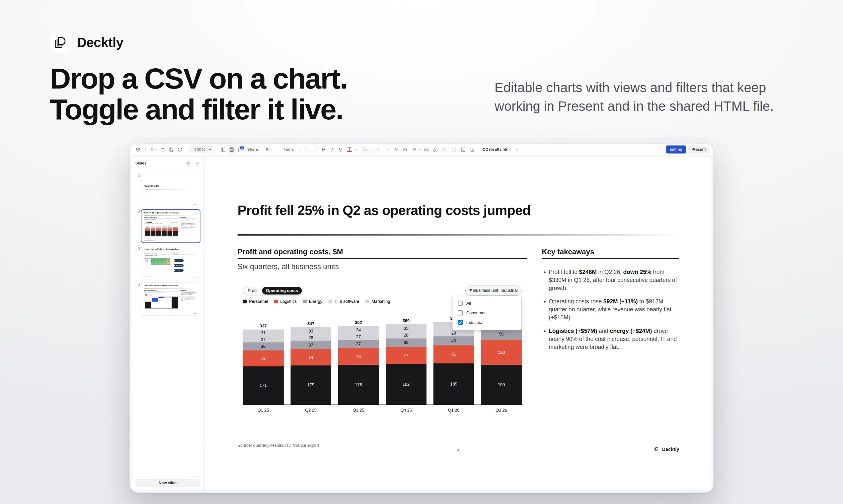Click the 'Profit and operating costs, $M' chart title
The image size is (843, 504).
290,252
